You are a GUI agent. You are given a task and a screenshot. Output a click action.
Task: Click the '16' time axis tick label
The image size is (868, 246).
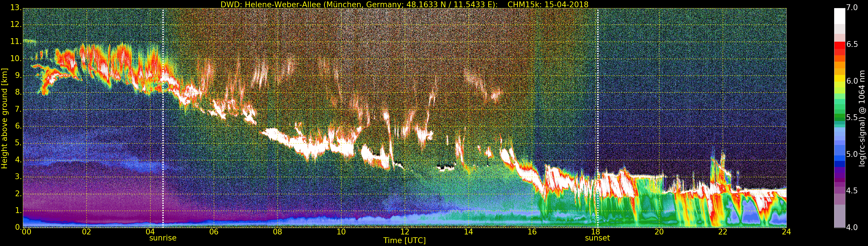[x=532, y=232]
